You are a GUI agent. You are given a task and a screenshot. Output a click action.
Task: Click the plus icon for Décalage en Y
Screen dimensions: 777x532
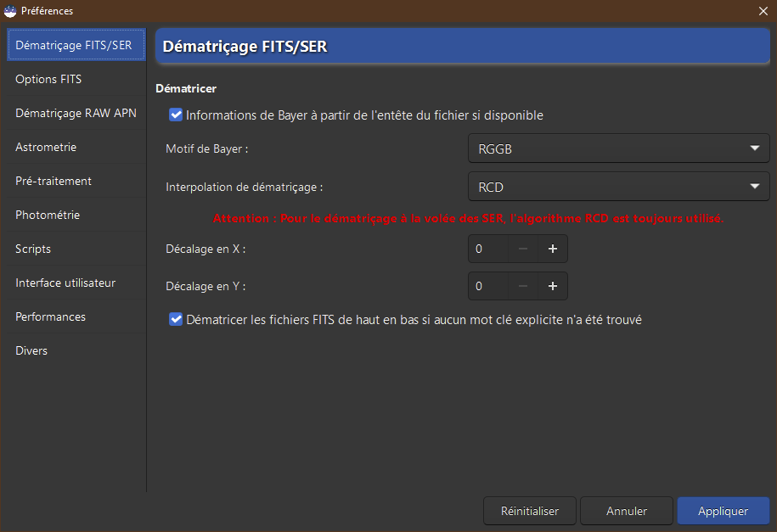pyautogui.click(x=552, y=287)
